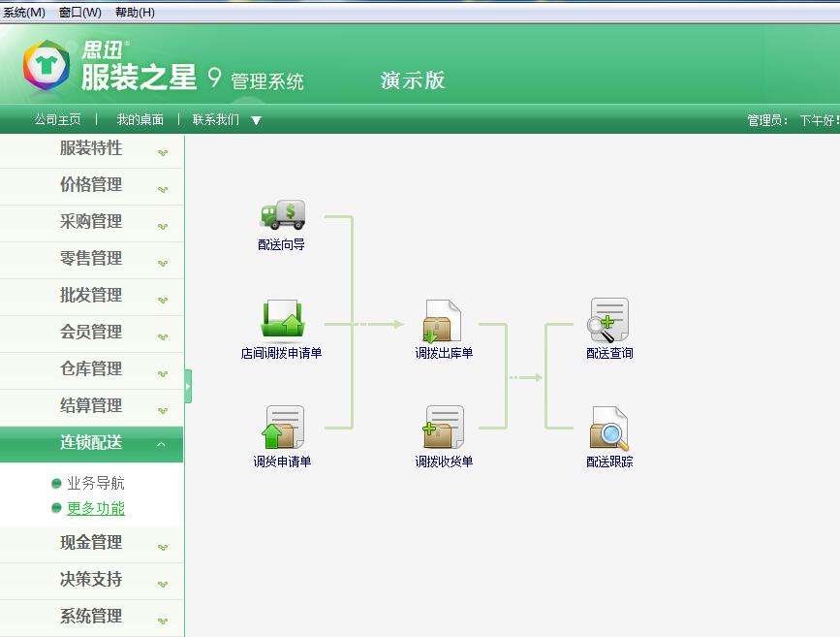Click the 配送跟踪 label
Screen dimensions: 840x637
[x=609, y=462]
